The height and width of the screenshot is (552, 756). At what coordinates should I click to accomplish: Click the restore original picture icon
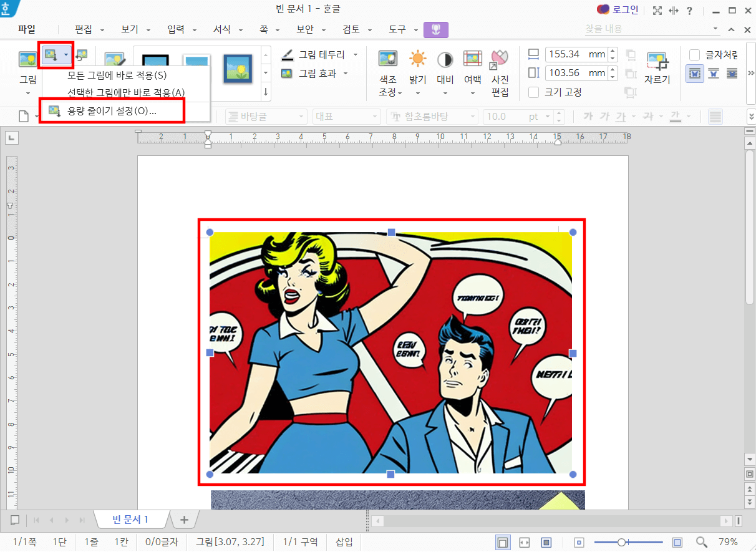point(82,56)
